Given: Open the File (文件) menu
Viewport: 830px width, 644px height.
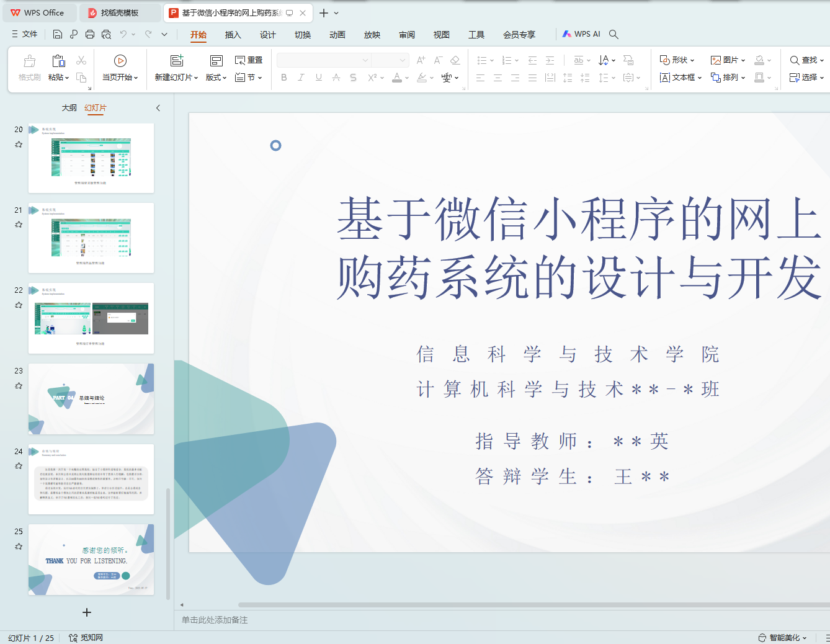Looking at the screenshot, I should click(x=25, y=34).
